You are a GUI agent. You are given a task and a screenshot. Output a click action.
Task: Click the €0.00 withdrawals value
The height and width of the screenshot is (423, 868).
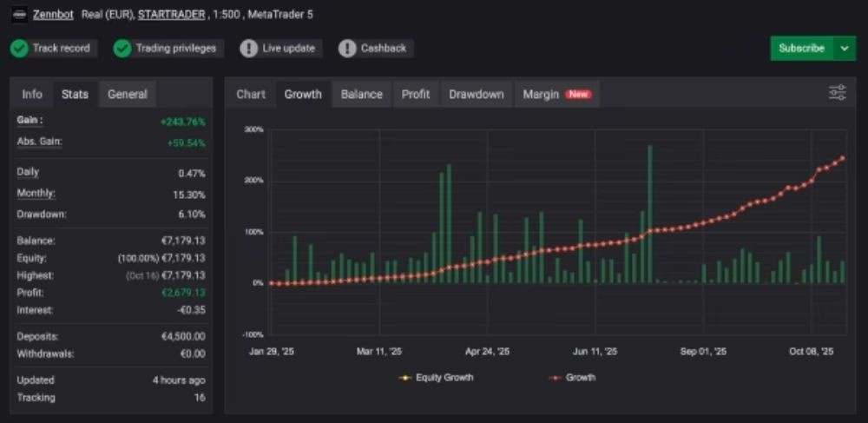tap(193, 354)
